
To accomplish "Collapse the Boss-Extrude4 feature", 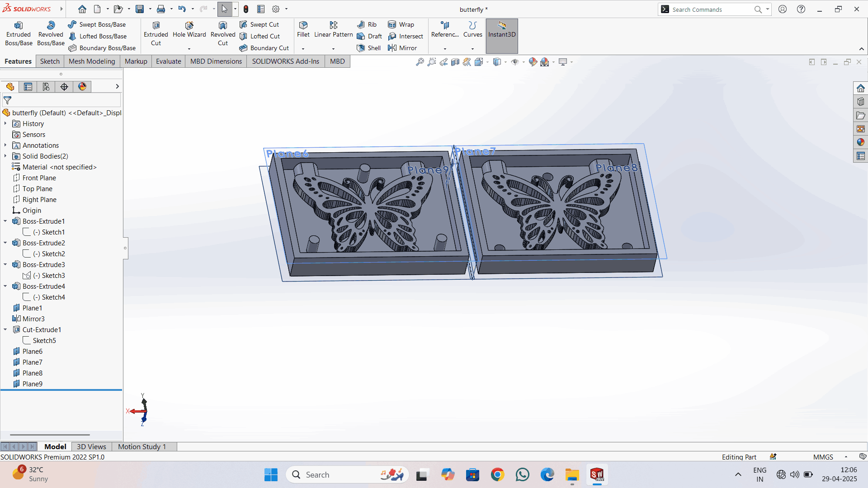I will (x=5, y=286).
